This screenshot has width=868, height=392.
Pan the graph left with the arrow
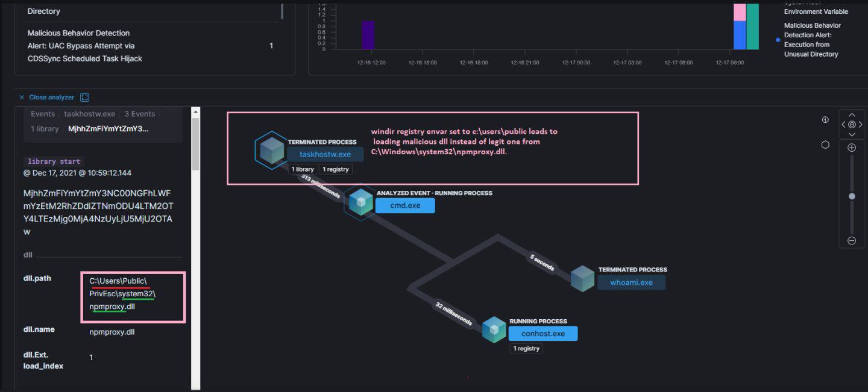click(843, 125)
